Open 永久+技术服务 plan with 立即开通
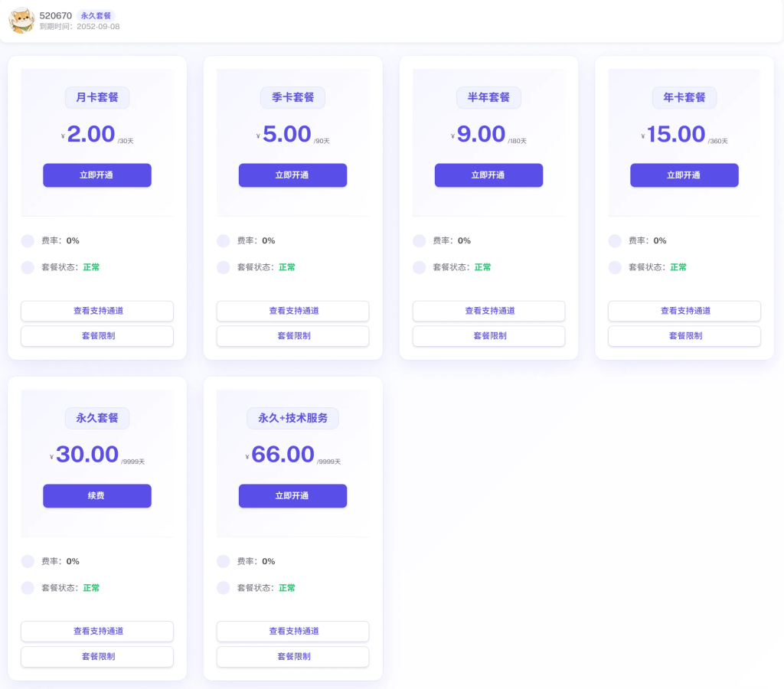This screenshot has width=784, height=689. (x=292, y=496)
